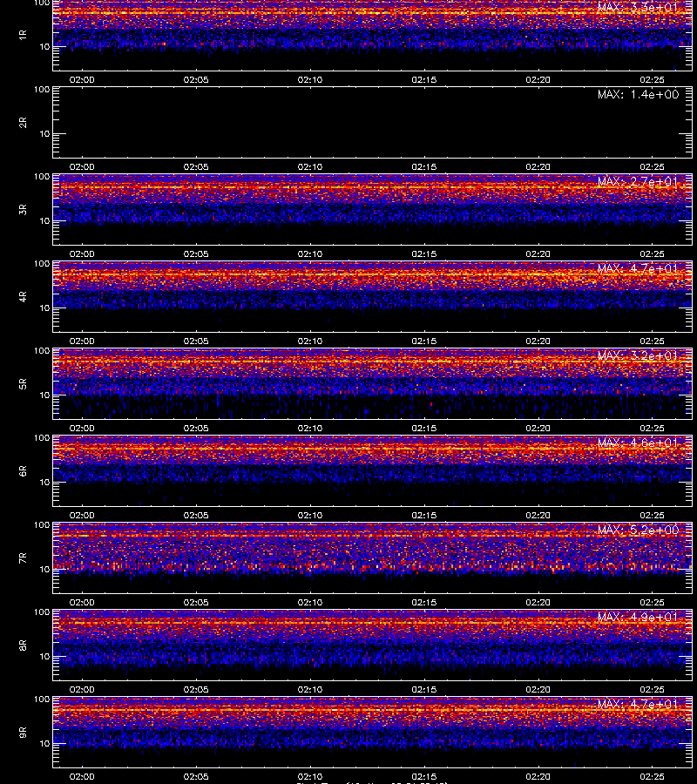This screenshot has height=784, width=697.
Task: Select the MAX: 1.4e+00 label in 2R panel
Action: [x=638, y=94]
